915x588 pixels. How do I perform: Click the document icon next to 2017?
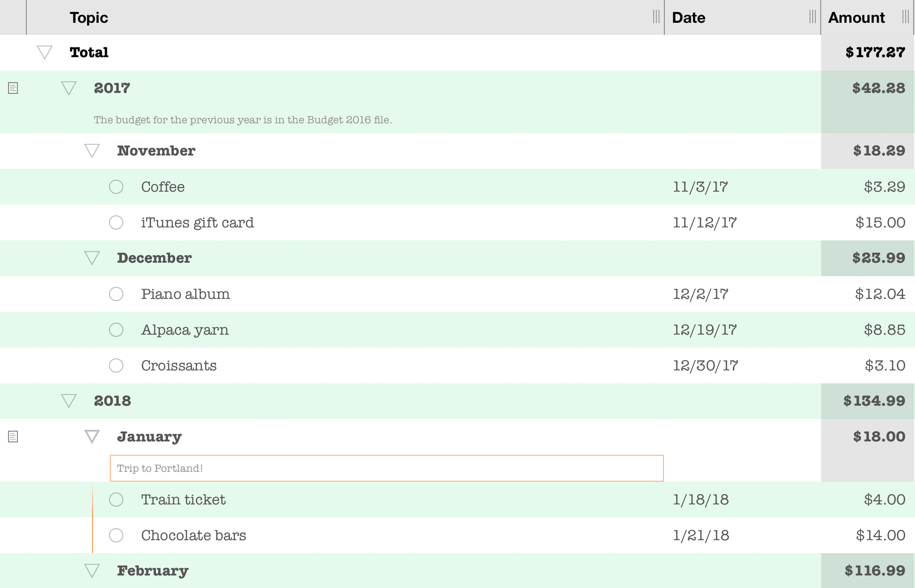(x=13, y=87)
